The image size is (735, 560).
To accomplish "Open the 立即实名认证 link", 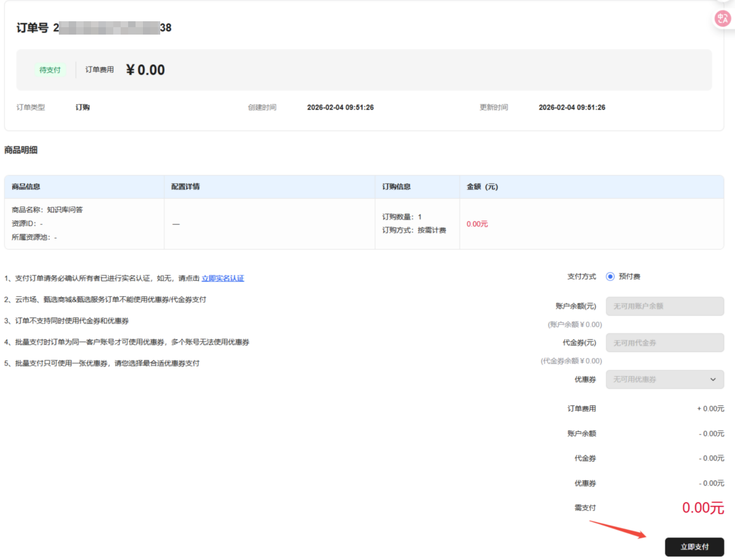I will [x=223, y=278].
